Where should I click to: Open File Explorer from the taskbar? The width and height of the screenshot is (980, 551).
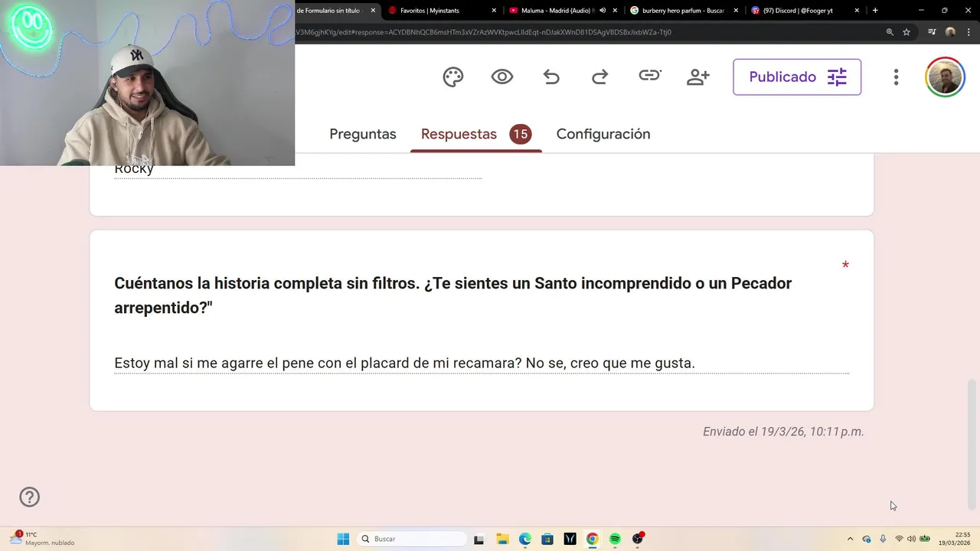502,540
